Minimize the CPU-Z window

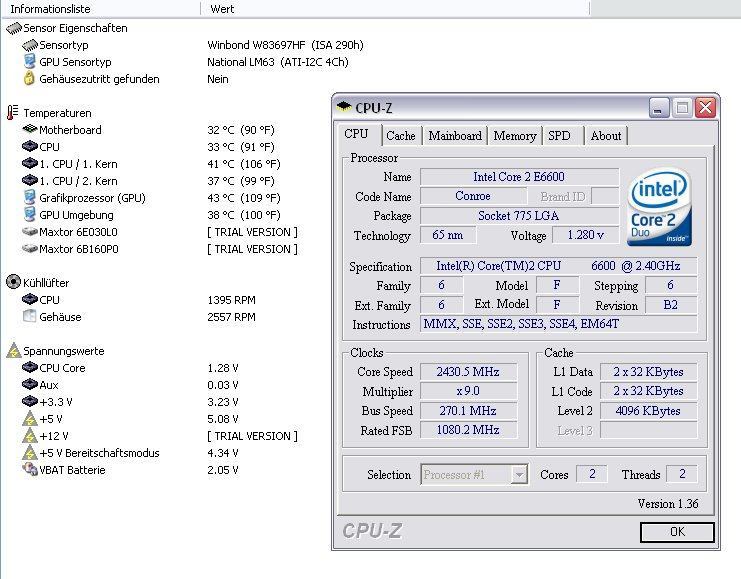point(659,108)
